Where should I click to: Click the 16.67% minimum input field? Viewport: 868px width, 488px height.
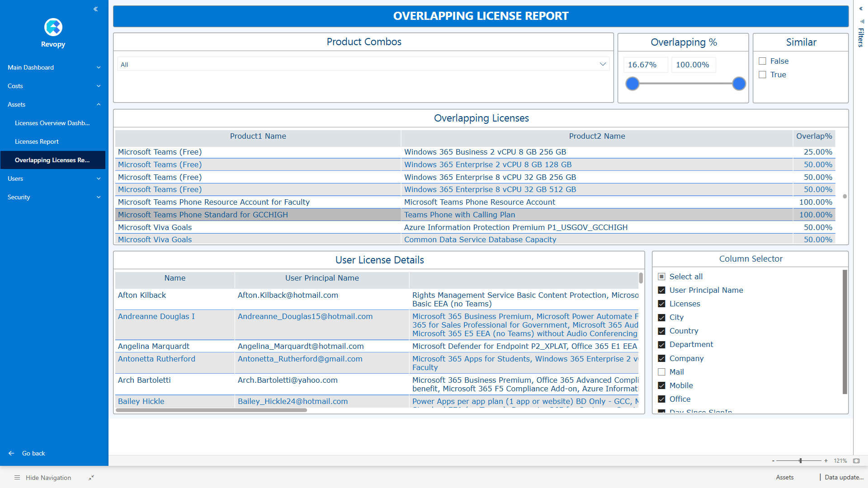pos(646,65)
